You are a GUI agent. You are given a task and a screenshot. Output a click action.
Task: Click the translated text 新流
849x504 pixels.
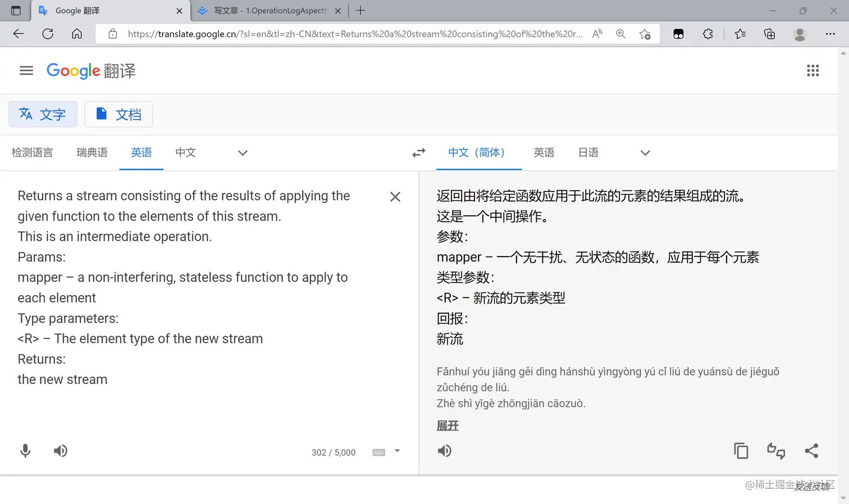click(x=450, y=339)
